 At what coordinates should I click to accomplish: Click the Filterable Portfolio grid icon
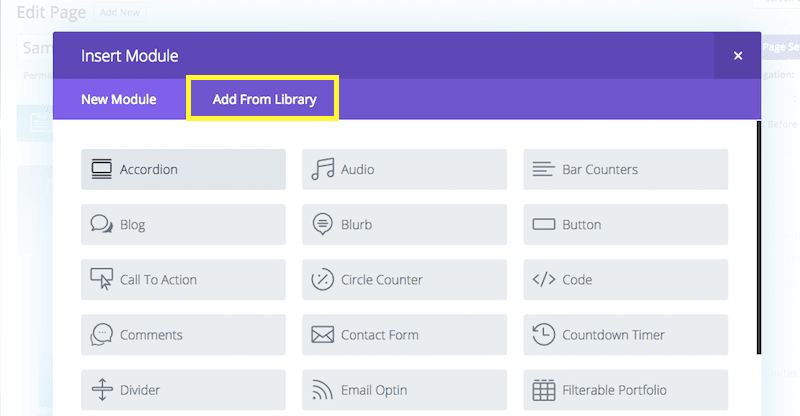pos(544,390)
